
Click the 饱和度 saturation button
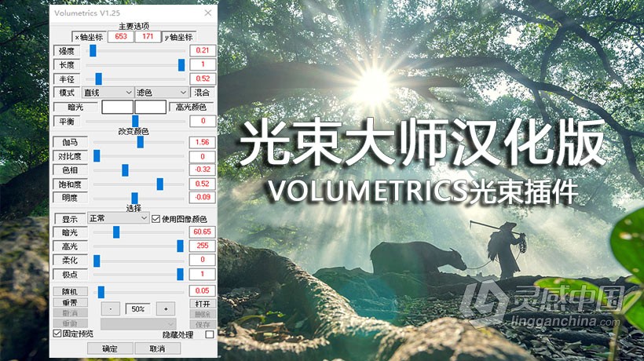coord(70,184)
